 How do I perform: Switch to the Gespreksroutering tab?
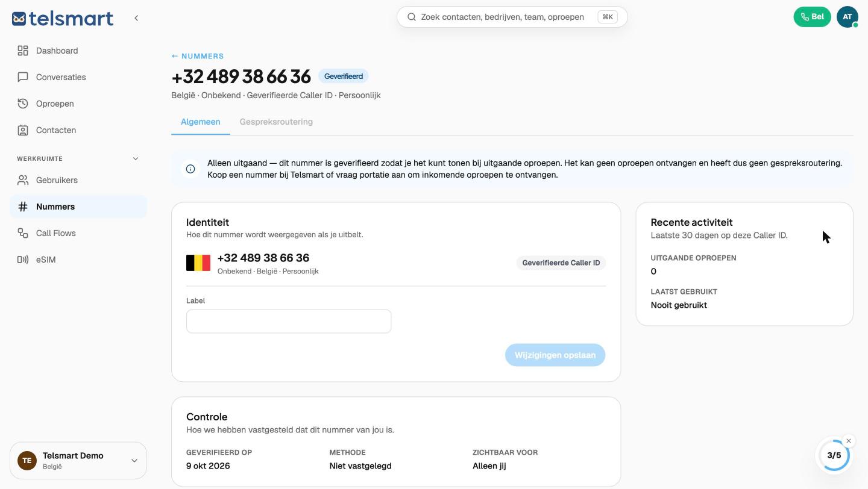coord(276,122)
